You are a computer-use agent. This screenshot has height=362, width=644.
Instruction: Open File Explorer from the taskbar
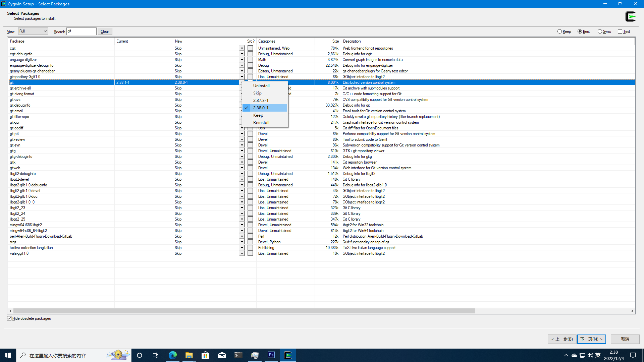point(189,355)
